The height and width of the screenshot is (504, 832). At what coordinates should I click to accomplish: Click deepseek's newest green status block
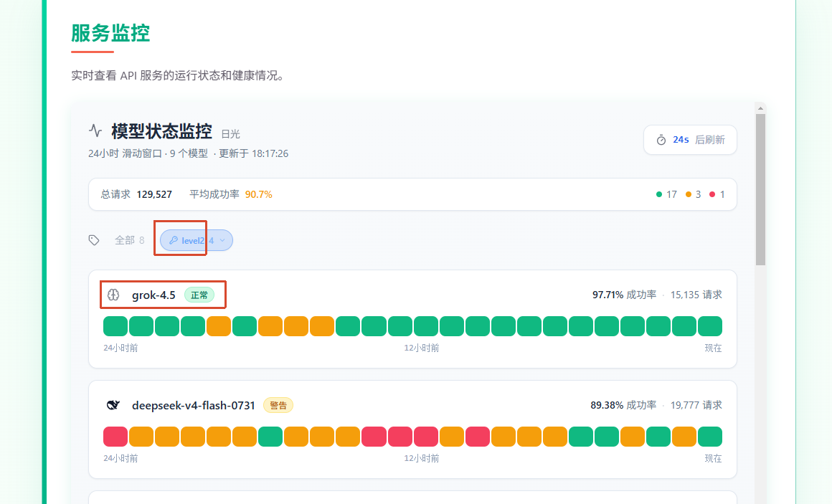point(710,437)
